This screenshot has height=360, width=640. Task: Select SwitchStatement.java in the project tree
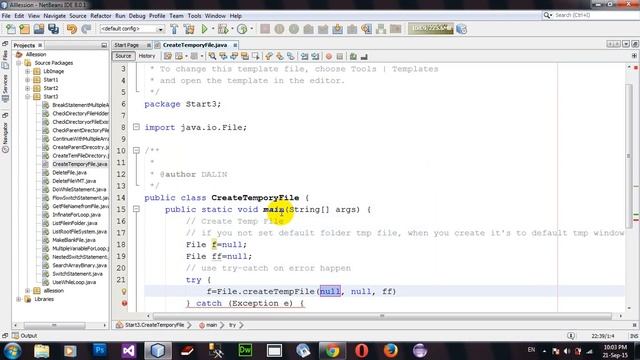point(78,274)
